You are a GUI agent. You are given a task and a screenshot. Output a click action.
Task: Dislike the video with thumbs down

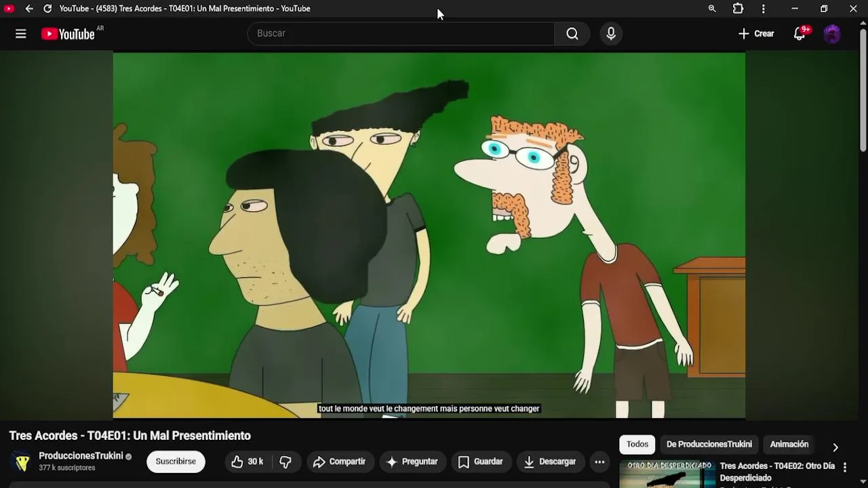(x=285, y=462)
